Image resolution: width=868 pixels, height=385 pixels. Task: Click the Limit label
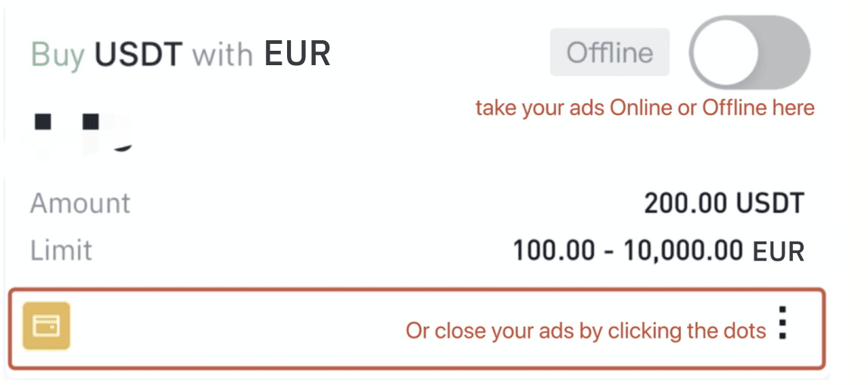[x=61, y=250]
